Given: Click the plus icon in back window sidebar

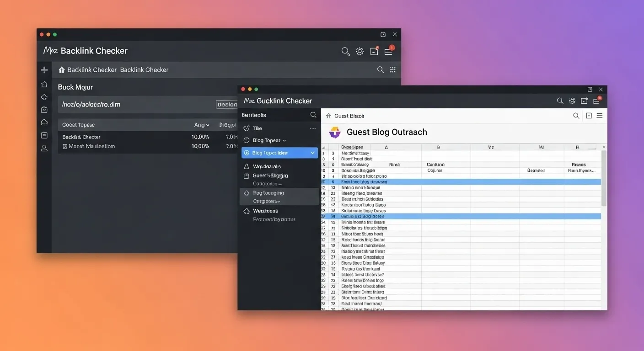Looking at the screenshot, I should [44, 70].
